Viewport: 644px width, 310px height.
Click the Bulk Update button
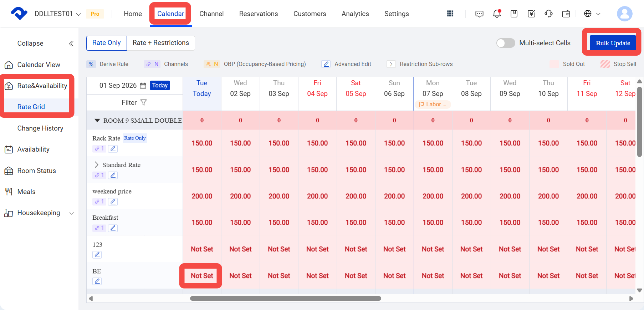click(x=613, y=43)
